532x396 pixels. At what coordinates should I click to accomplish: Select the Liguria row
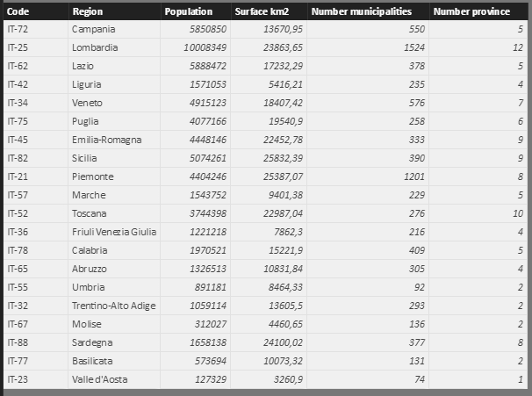[86, 84]
